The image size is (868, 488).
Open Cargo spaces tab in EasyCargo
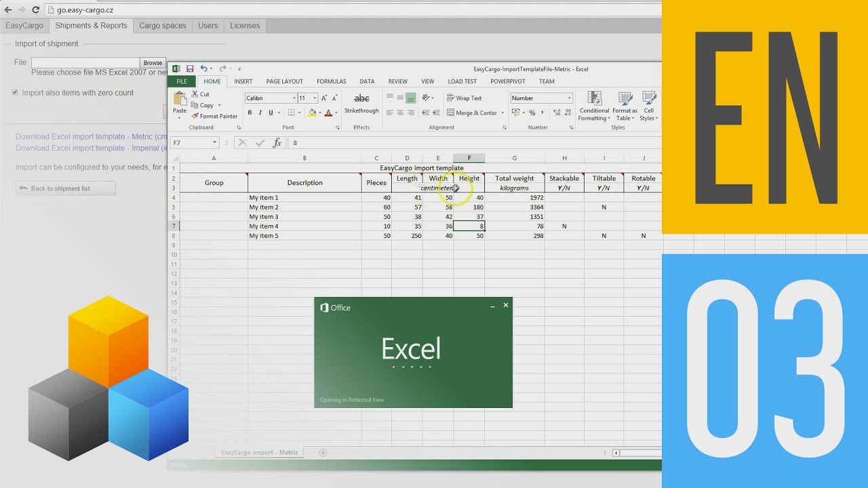click(x=162, y=26)
